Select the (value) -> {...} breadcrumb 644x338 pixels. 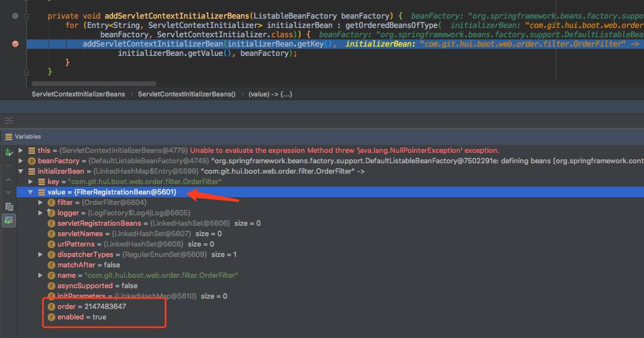(x=270, y=94)
